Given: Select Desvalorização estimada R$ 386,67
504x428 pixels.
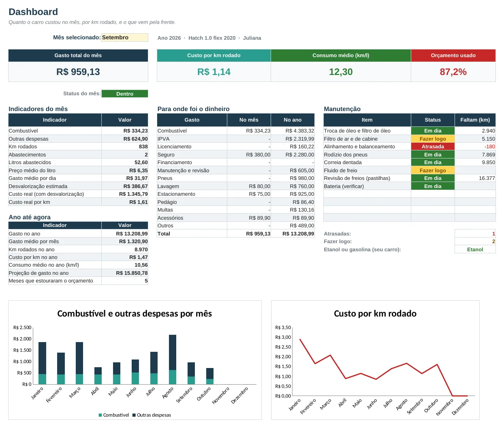Looking at the screenshot, I should 125,186.
